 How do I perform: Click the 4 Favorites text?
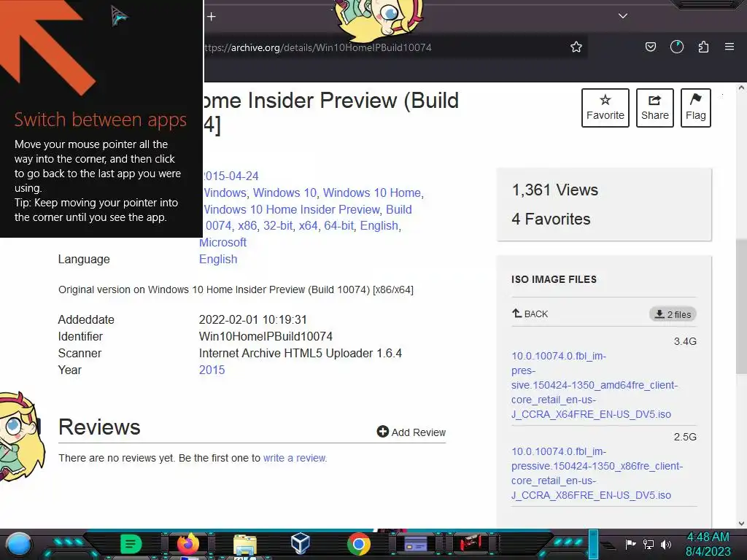click(x=551, y=219)
